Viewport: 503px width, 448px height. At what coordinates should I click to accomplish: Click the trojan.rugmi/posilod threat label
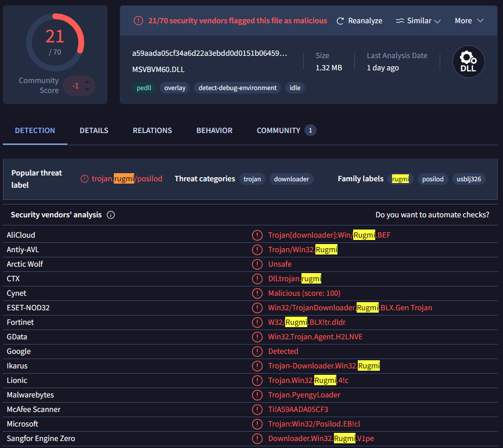(127, 179)
